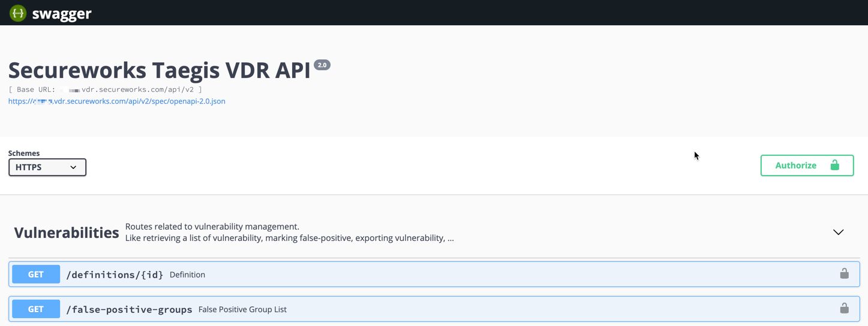Open the openapi-2.0.json spec link
This screenshot has height=326, width=868.
coord(117,101)
